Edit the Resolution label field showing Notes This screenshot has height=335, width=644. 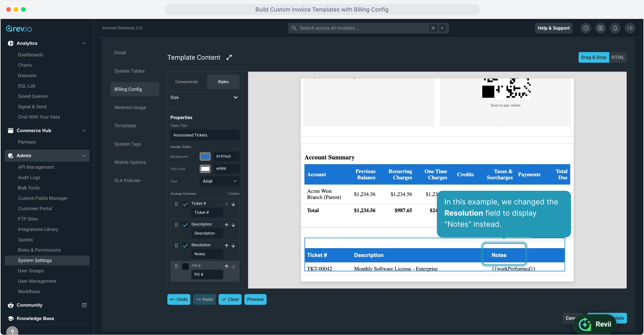click(207, 254)
